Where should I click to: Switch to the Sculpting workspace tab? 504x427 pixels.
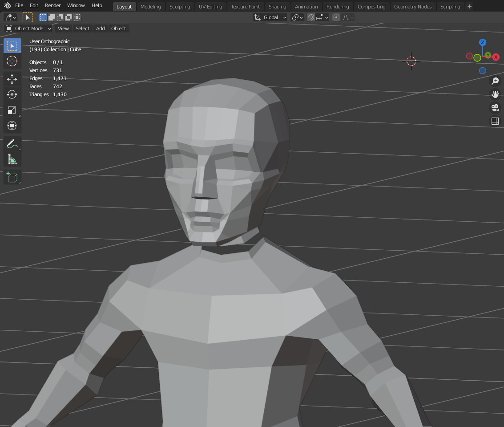[x=180, y=7]
